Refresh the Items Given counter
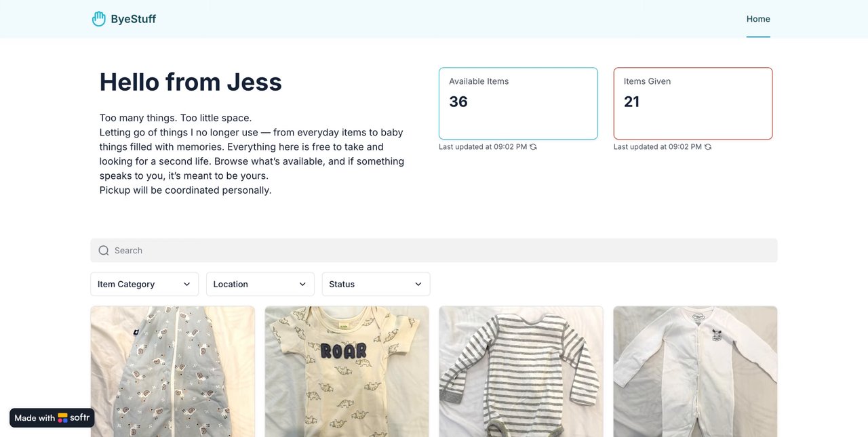The height and width of the screenshot is (437, 868). coord(708,147)
